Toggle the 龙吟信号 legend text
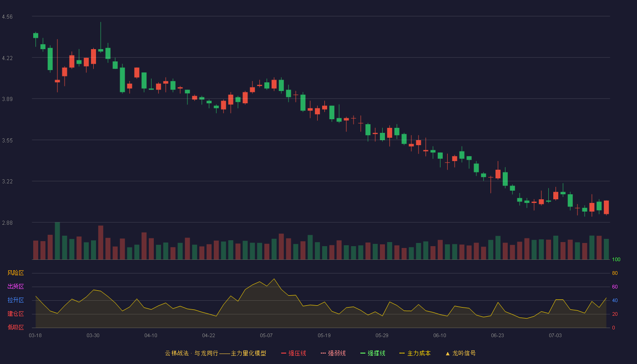This screenshot has height=364, width=637. pos(464,353)
